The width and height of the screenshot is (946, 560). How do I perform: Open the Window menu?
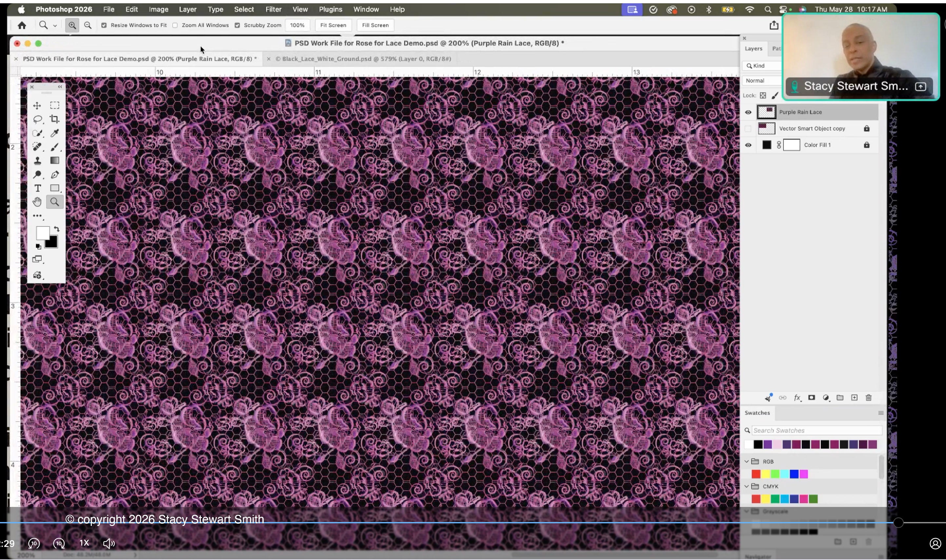tap(366, 9)
